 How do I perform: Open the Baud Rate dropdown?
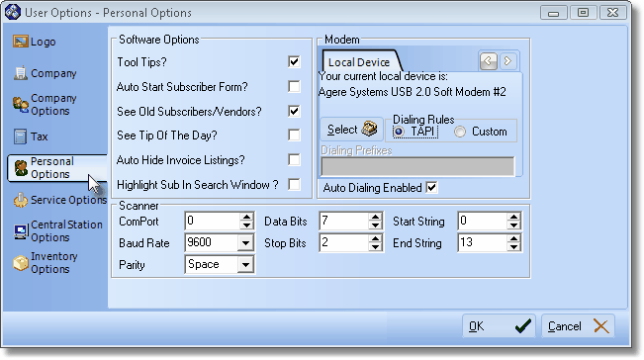[245, 242]
